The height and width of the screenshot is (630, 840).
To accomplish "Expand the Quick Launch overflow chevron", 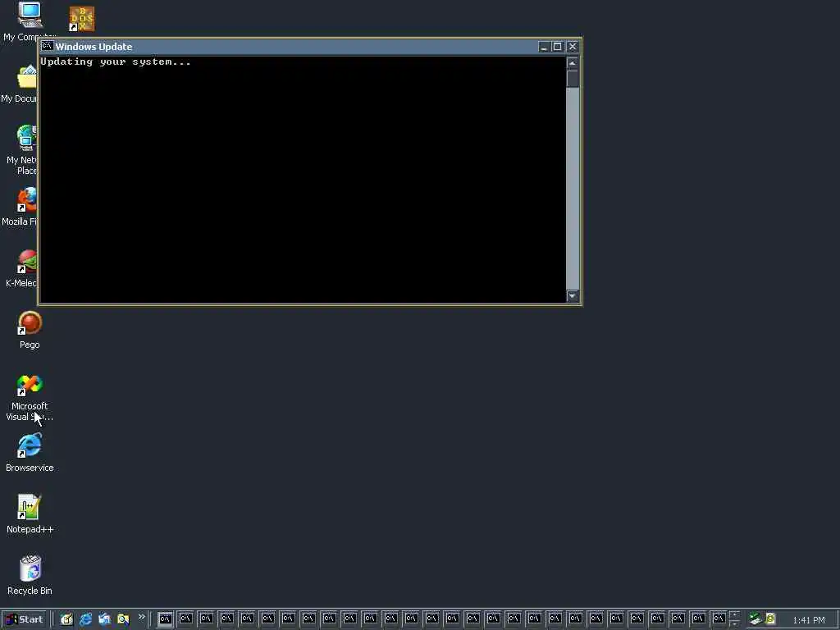I will [142, 617].
